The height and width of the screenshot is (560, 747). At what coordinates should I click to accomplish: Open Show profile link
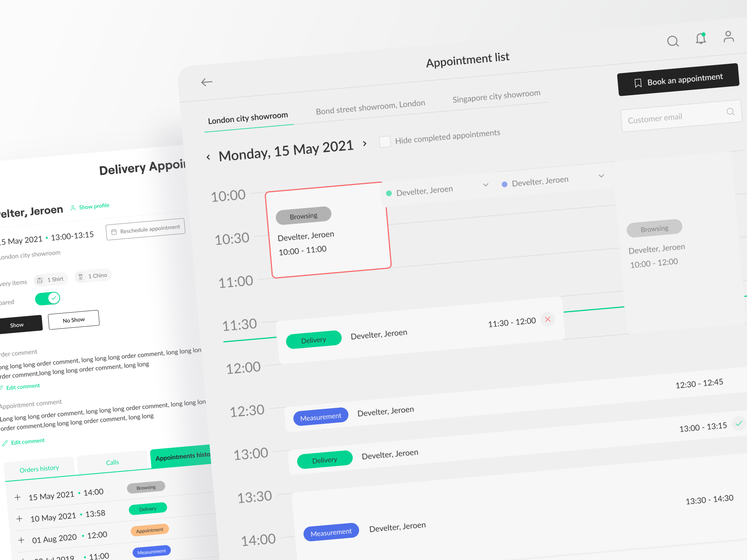click(x=94, y=206)
